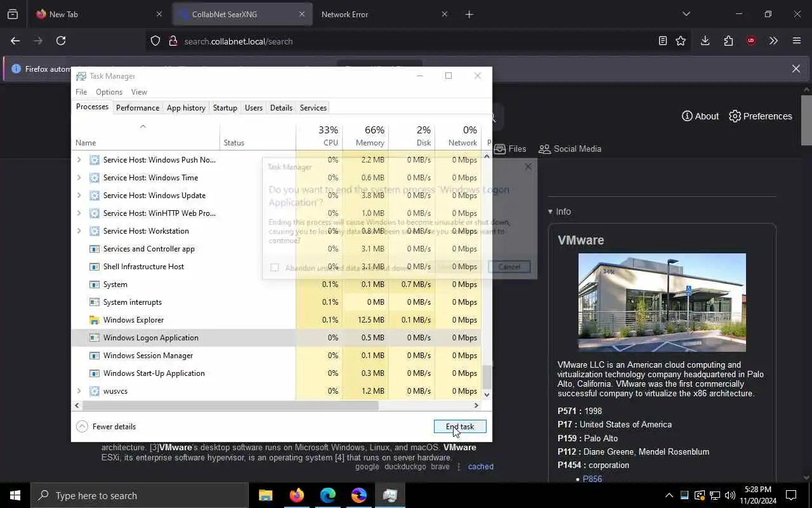
Task: Open SearXNG Preferences
Action: (x=761, y=116)
